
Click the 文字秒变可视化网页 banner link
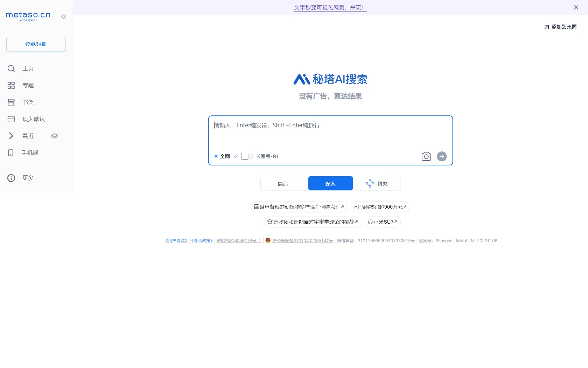(330, 7)
